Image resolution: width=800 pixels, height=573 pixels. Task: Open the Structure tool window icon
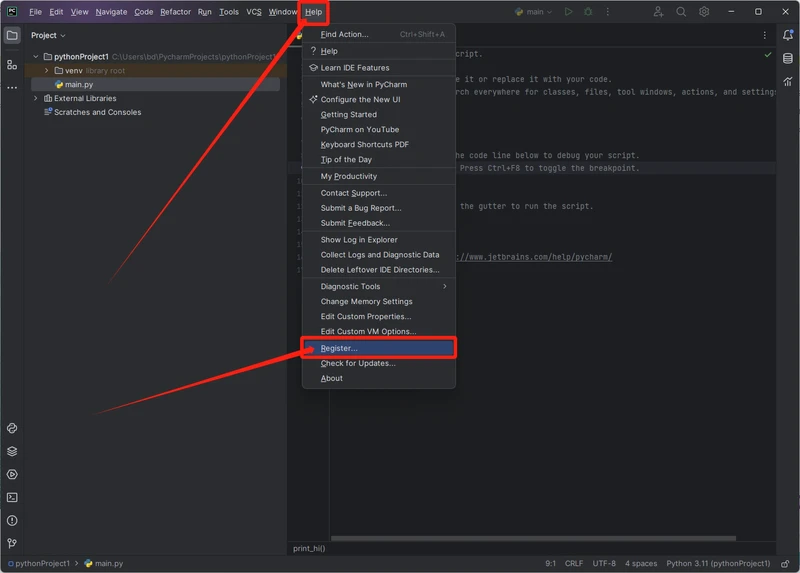12,64
